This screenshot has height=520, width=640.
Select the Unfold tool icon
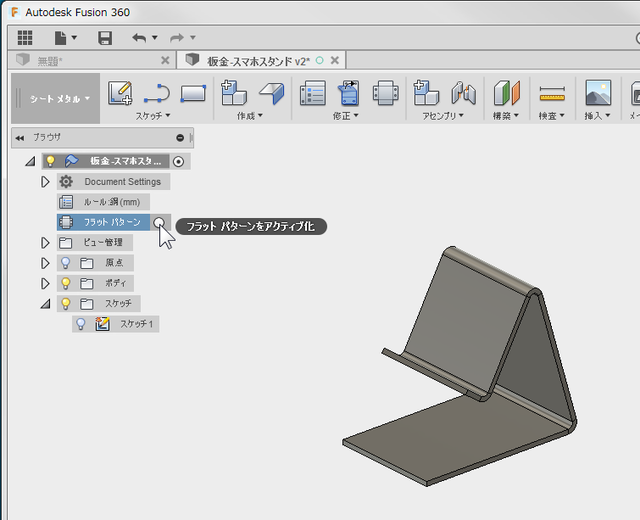(x=349, y=93)
